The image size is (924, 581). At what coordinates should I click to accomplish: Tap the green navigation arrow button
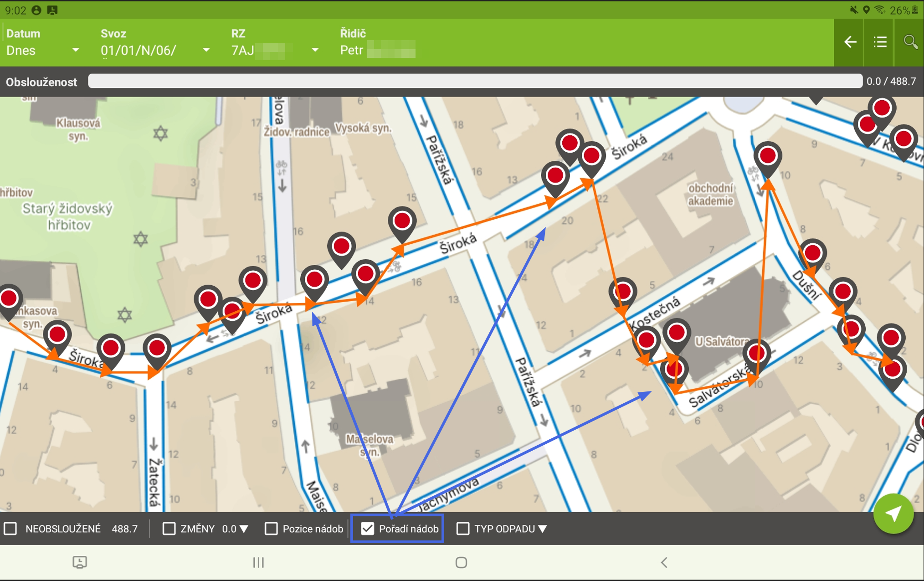click(893, 514)
